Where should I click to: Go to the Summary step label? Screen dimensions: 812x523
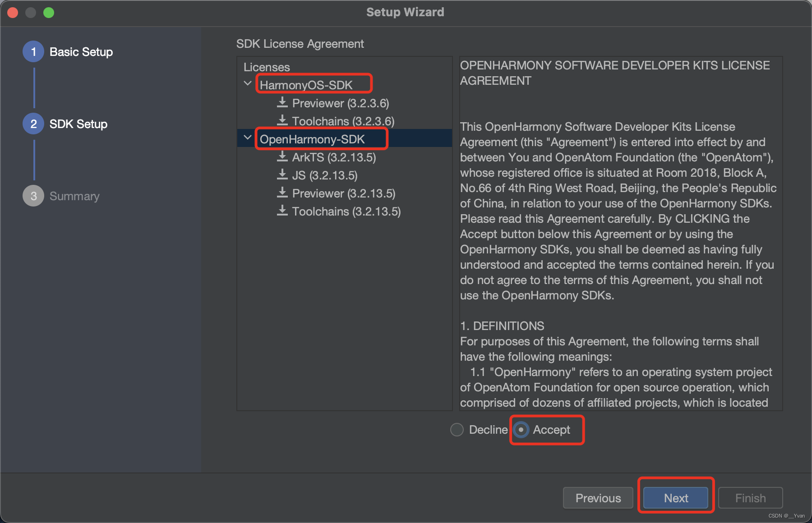[x=74, y=196]
